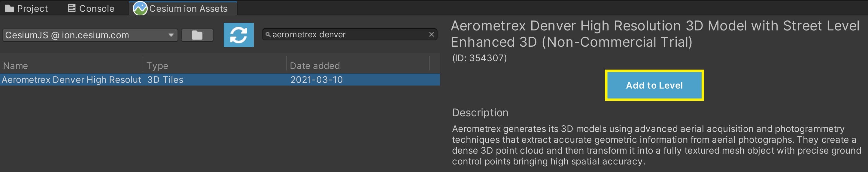This screenshot has width=868, height=172.
Task: Sort assets by the Type column header
Action: point(157,66)
